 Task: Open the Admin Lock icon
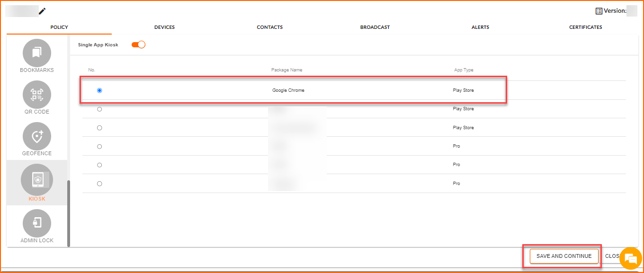[x=37, y=223]
